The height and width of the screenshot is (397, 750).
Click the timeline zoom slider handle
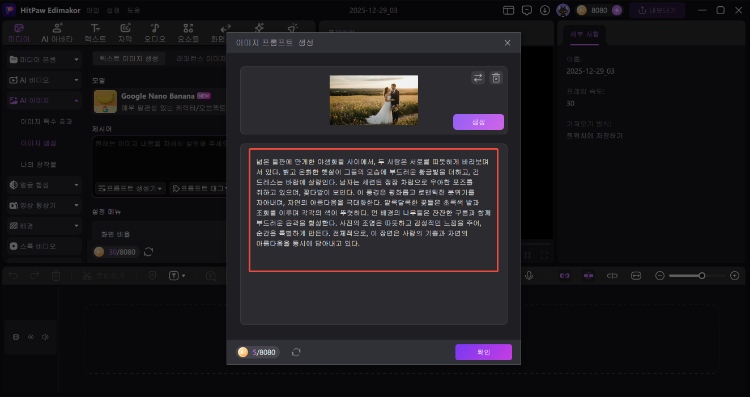pyautogui.click(x=702, y=276)
